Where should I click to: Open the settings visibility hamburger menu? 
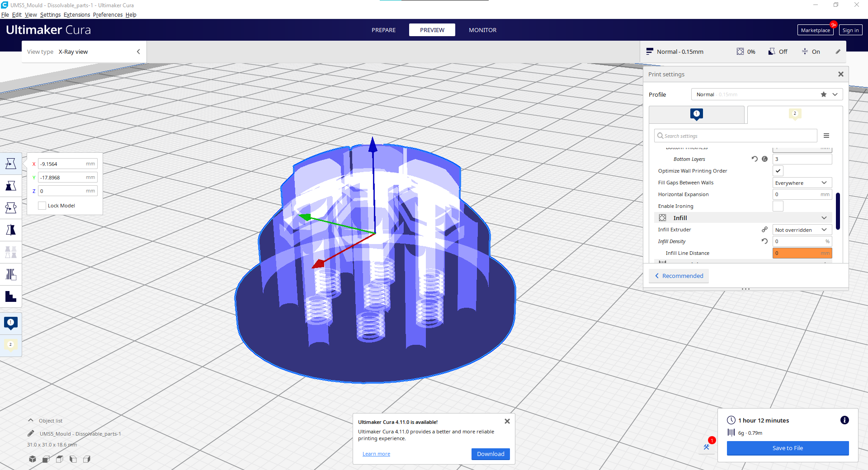coord(826,136)
